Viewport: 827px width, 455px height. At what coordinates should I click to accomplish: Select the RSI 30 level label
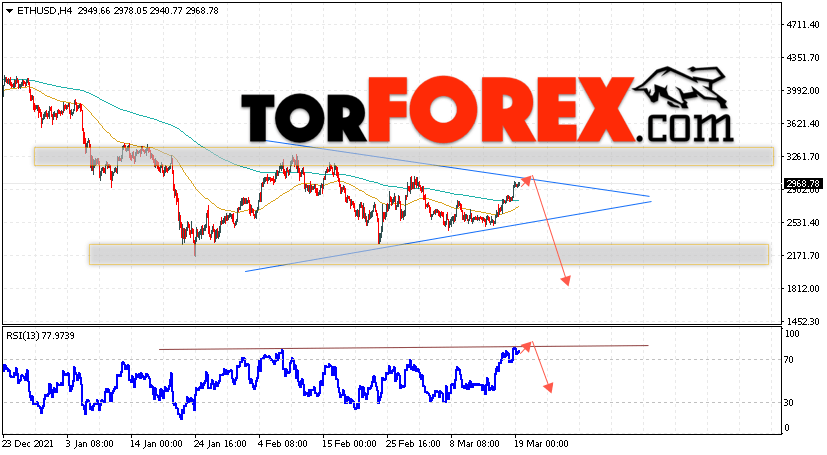coord(789,402)
